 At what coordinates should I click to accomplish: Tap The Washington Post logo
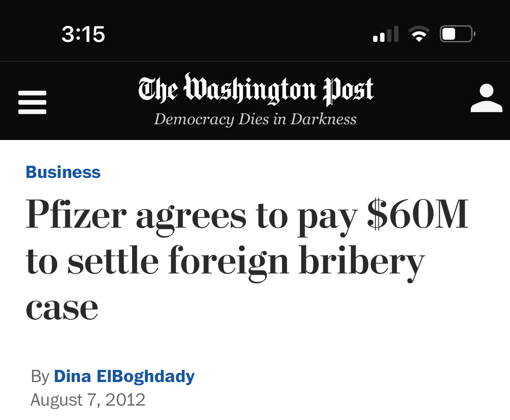point(255,89)
